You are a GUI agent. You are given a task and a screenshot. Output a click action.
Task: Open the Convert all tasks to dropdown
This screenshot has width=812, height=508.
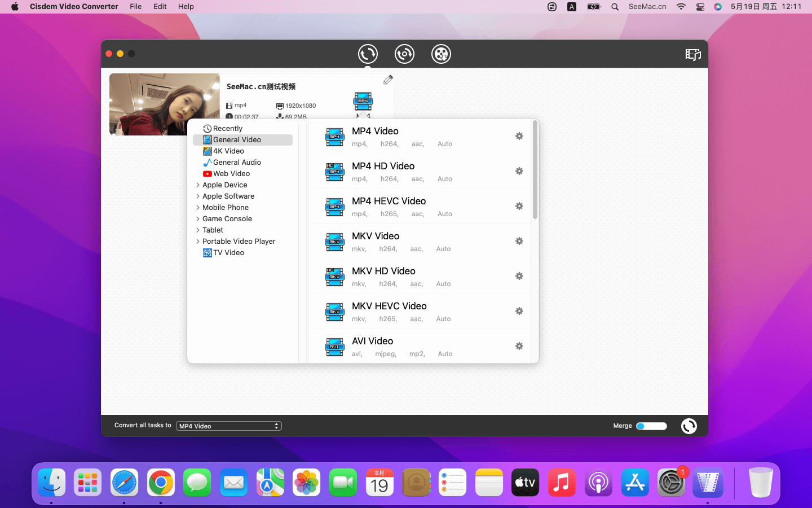[x=228, y=426]
